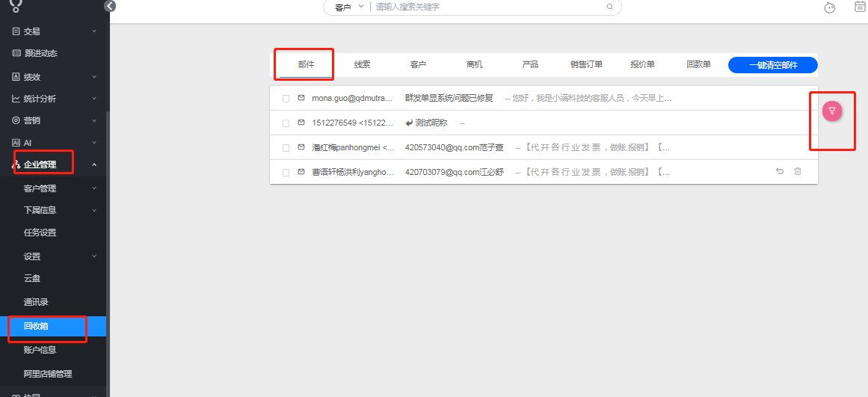Select the 1512276549 email checkbox
868x397 pixels.
click(x=286, y=123)
